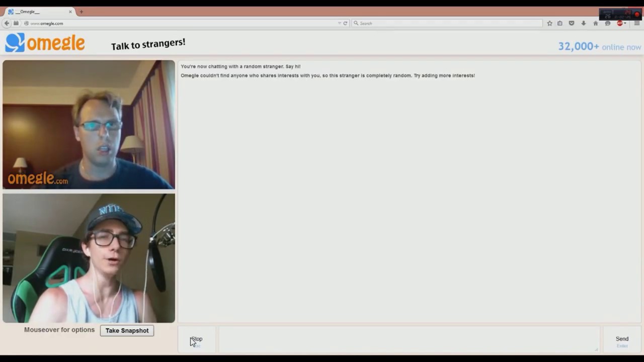The width and height of the screenshot is (644, 362).
Task: Click the "Talk to strangers!" tagline
Action: pos(148,44)
